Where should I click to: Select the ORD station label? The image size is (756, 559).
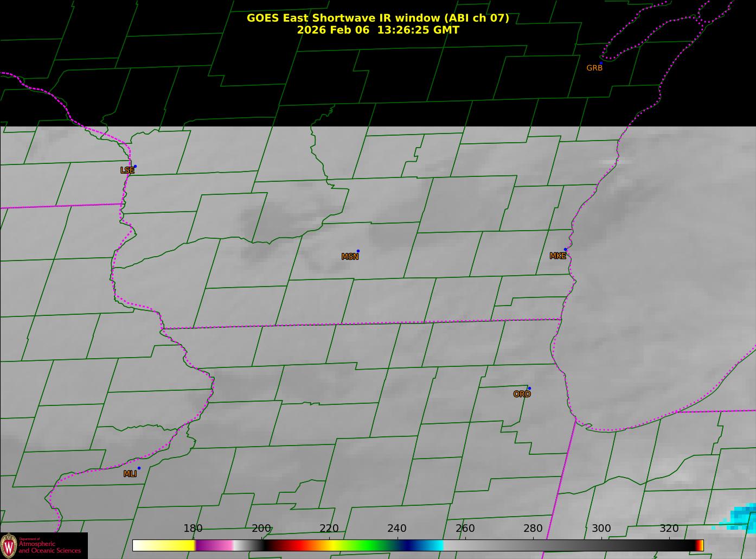522,395
